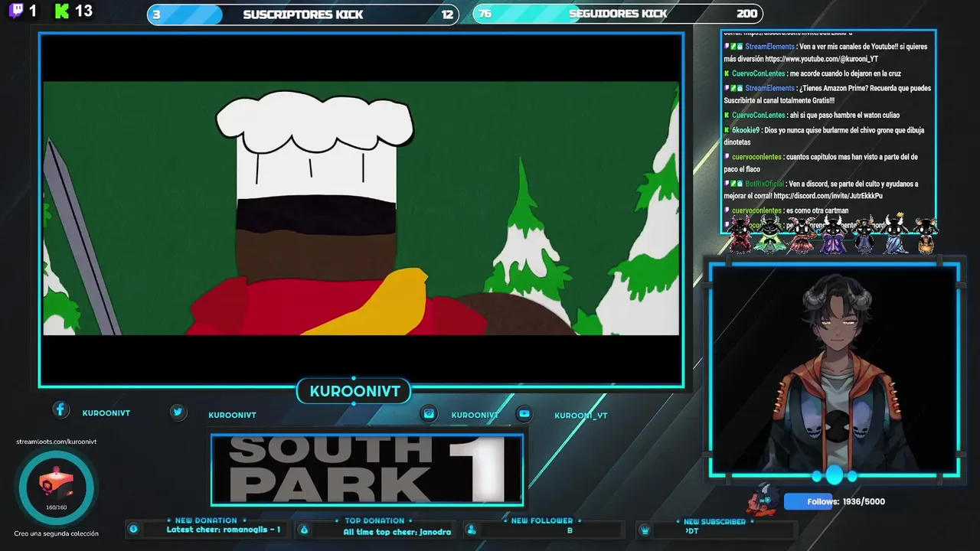Click the mascot icon beside Follows bar

(x=763, y=500)
